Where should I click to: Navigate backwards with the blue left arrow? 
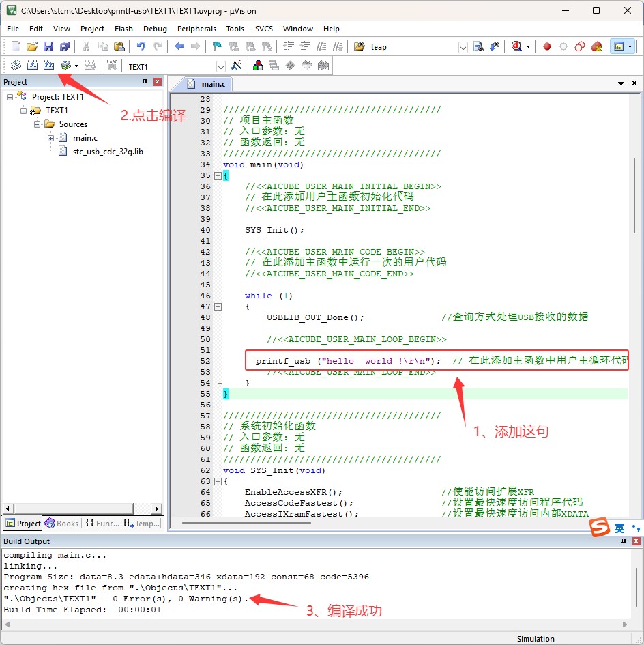(x=179, y=46)
